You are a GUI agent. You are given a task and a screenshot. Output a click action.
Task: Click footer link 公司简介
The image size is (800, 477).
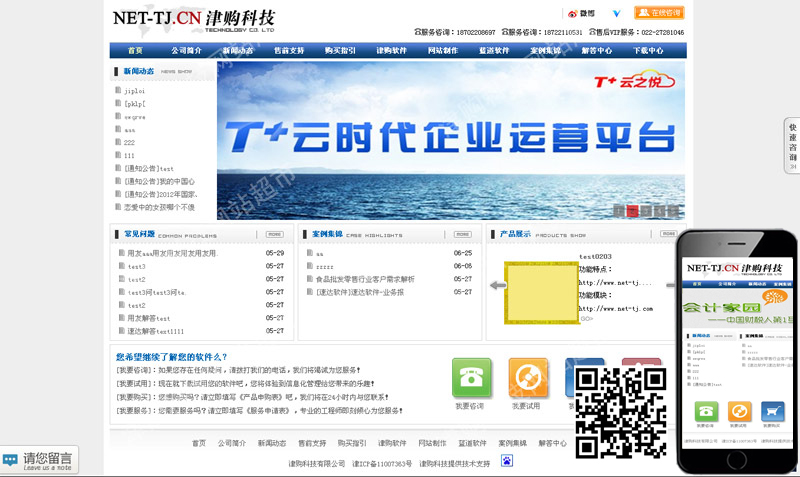coord(232,443)
